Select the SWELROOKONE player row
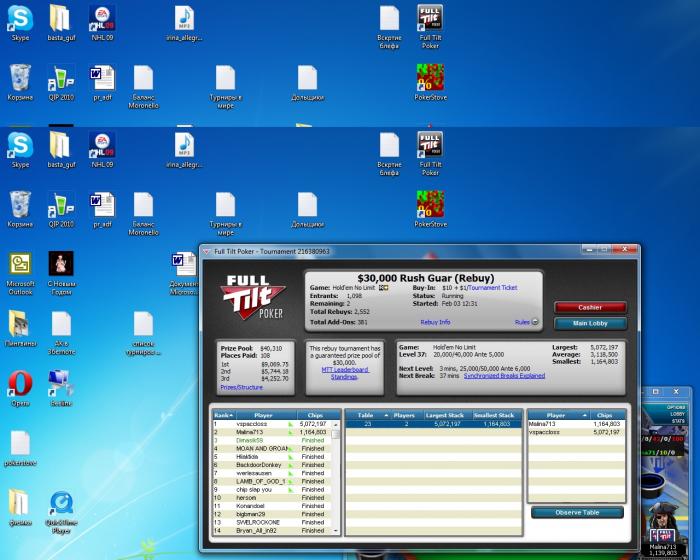The image size is (700, 560). (x=271, y=522)
